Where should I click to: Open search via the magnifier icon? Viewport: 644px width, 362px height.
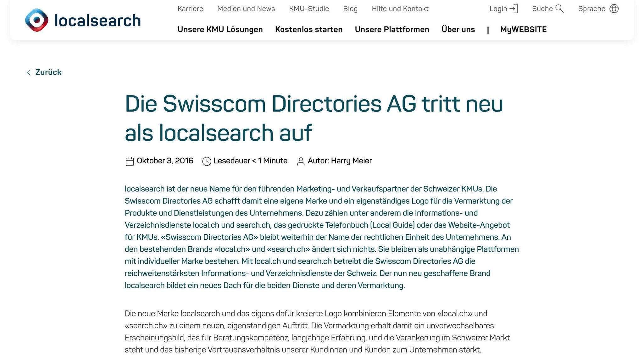[x=559, y=8]
